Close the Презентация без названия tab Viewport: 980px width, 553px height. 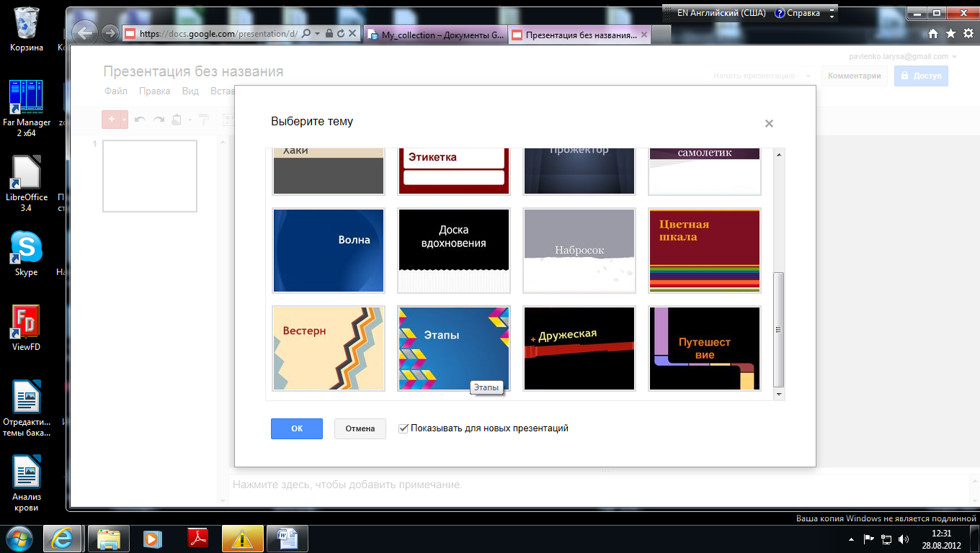[643, 34]
